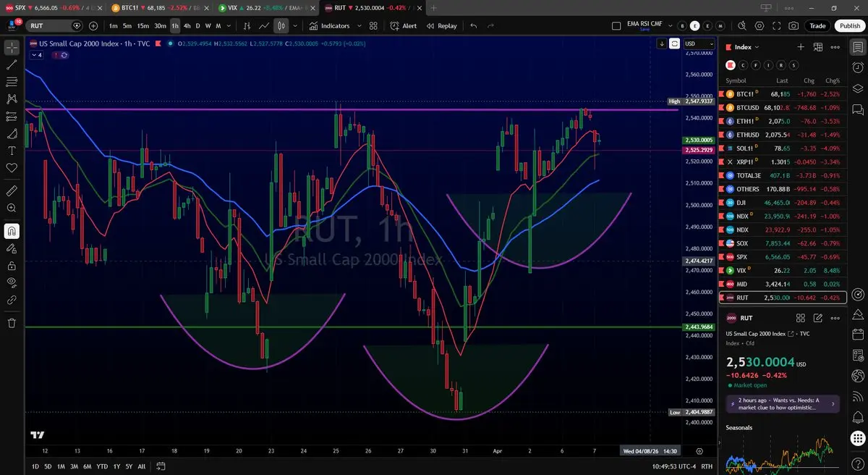Open the patterns drawing tool group
The image size is (868, 475).
point(12,99)
